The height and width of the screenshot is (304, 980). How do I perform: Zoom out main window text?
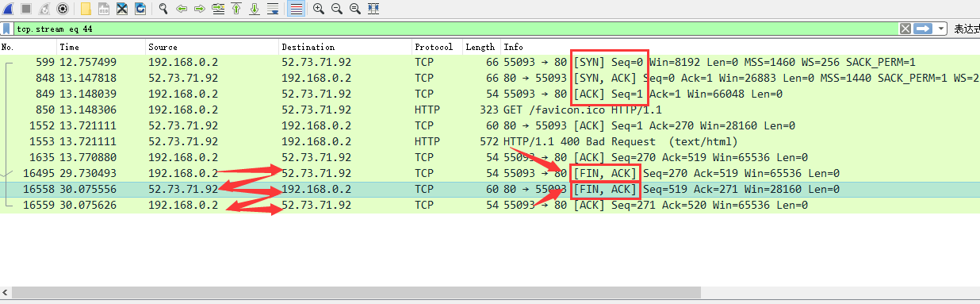coord(337,9)
